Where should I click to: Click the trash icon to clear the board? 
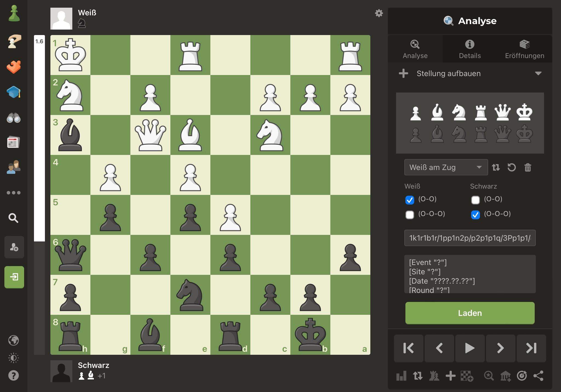527,167
